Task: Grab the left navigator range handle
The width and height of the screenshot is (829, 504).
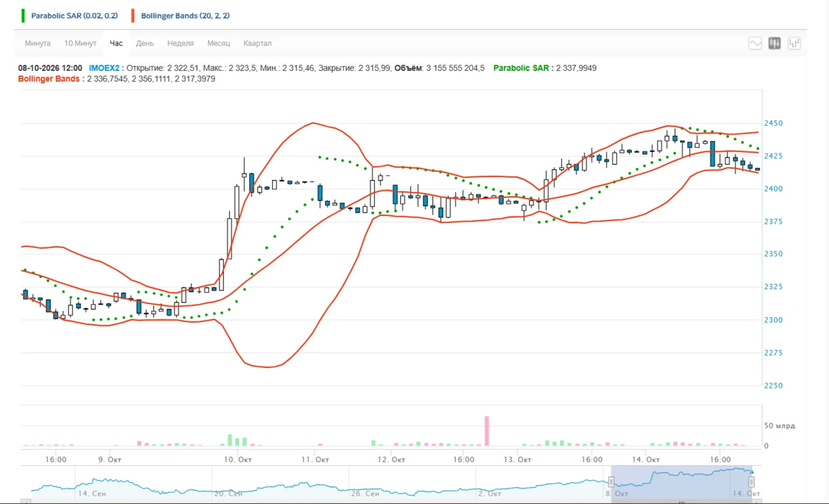Action: point(611,482)
